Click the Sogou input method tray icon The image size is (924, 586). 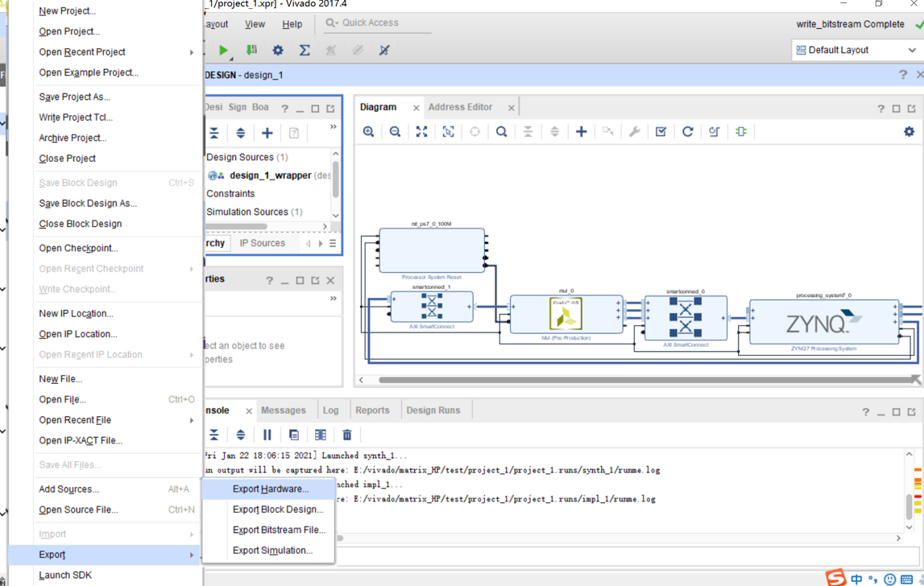[x=835, y=578]
